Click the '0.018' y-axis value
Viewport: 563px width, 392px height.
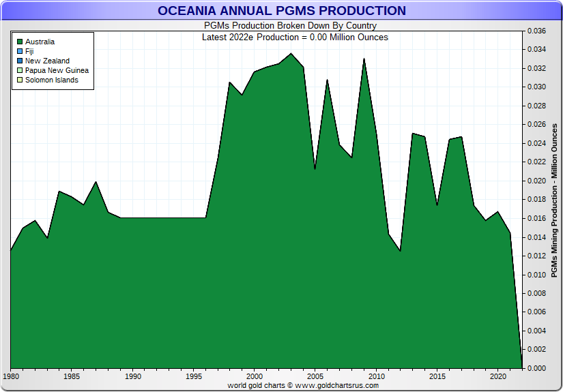pyautogui.click(x=536, y=199)
